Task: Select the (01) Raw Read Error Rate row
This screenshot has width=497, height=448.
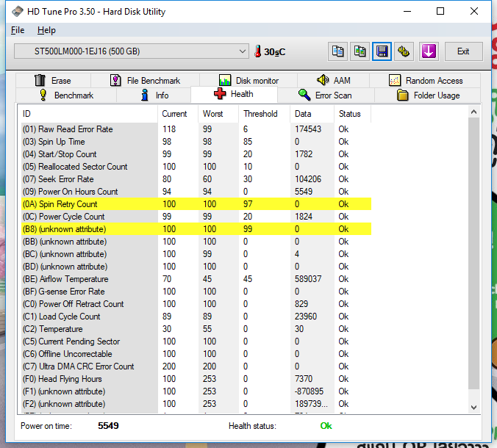Action: pyautogui.click(x=196, y=129)
